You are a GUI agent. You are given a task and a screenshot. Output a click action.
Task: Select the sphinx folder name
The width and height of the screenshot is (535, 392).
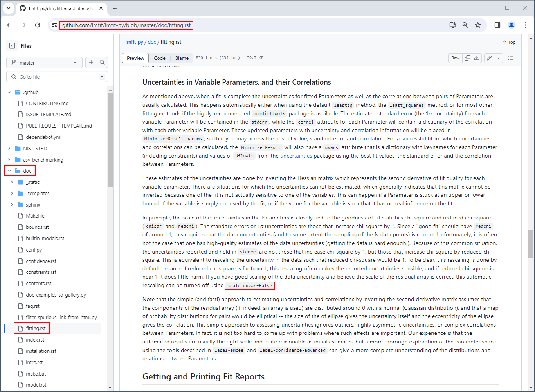(33, 205)
